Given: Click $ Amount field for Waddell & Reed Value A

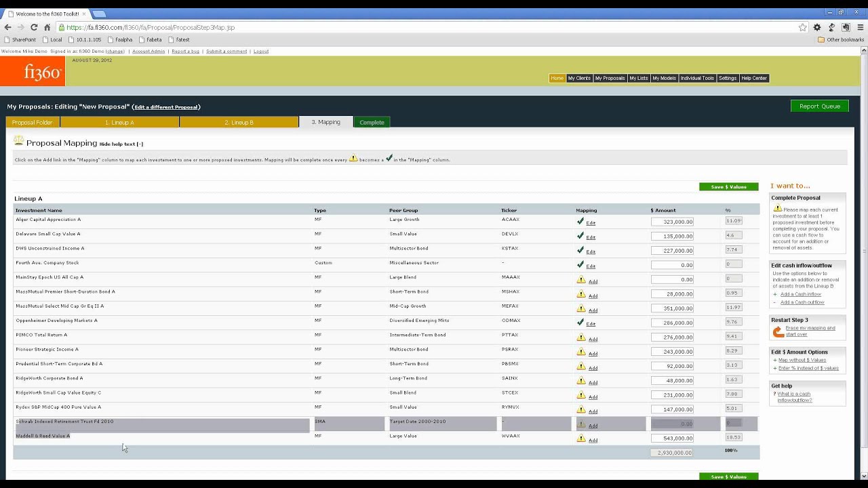Looking at the screenshot, I should pos(672,439).
